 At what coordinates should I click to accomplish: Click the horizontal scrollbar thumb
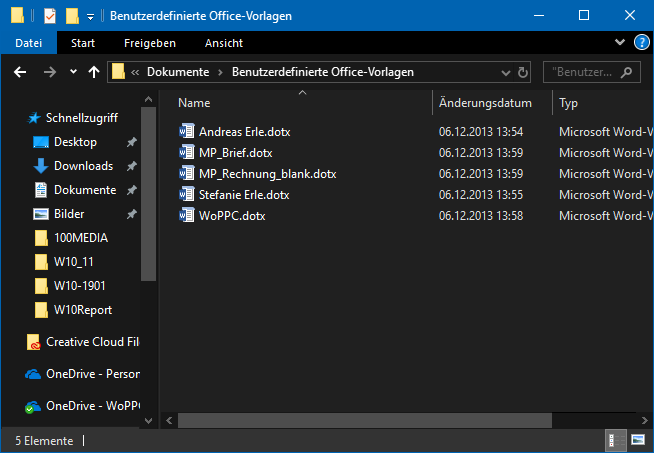point(365,420)
